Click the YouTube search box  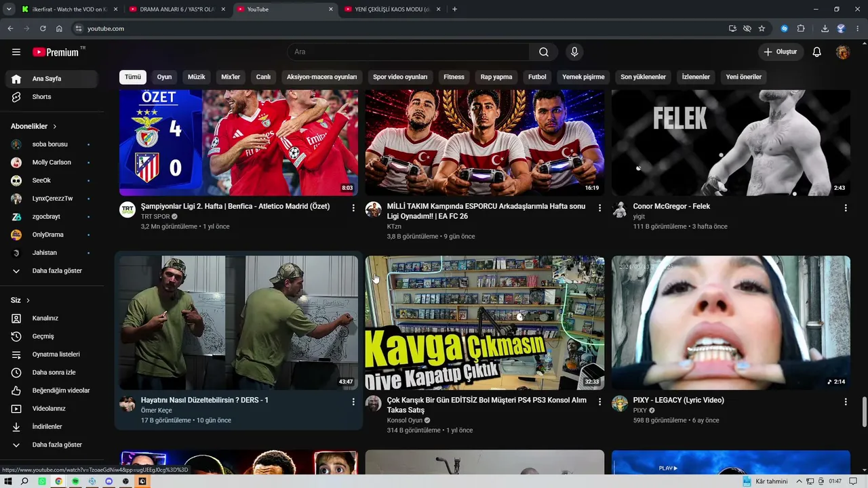tap(409, 52)
